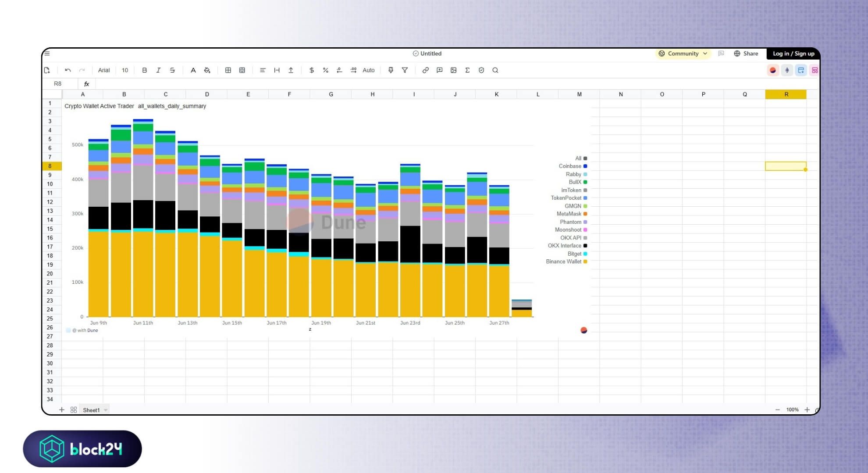
Task: Click the 'with Dune' chart link
Action: click(x=87, y=331)
